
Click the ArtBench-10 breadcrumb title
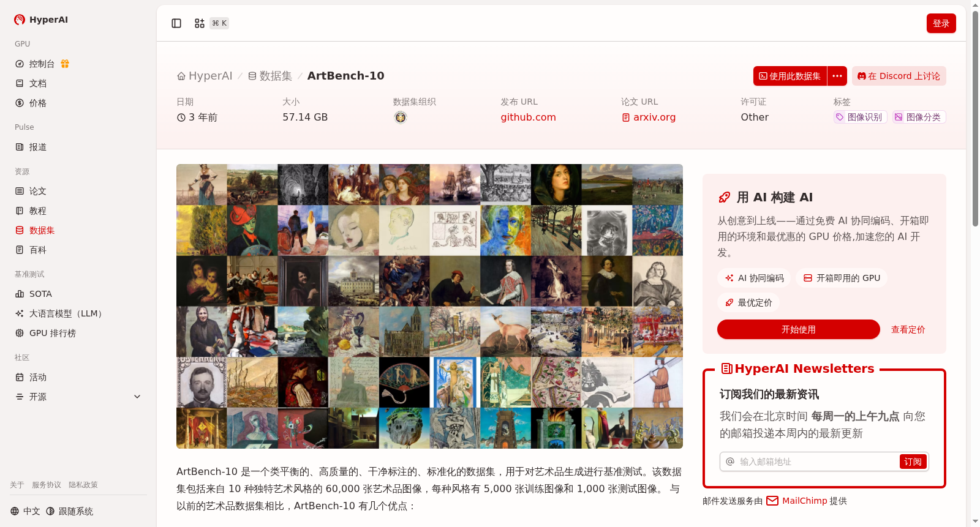[x=345, y=76]
